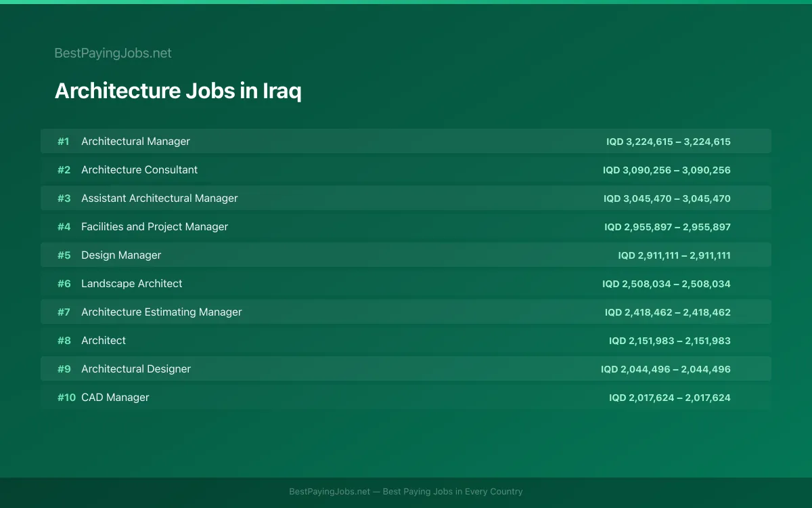Select the Architectural Manager job title
The height and width of the screenshot is (508, 812).
[x=135, y=141]
